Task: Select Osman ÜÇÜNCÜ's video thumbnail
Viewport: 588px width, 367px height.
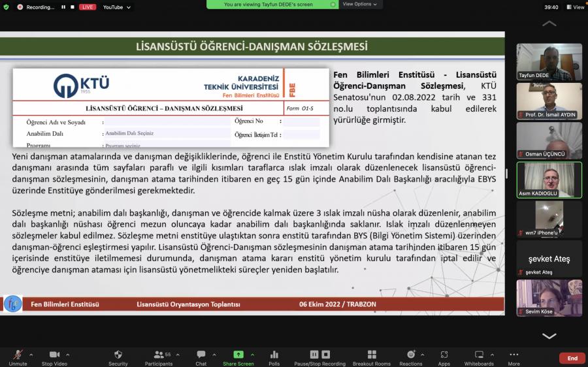Action: [x=549, y=140]
